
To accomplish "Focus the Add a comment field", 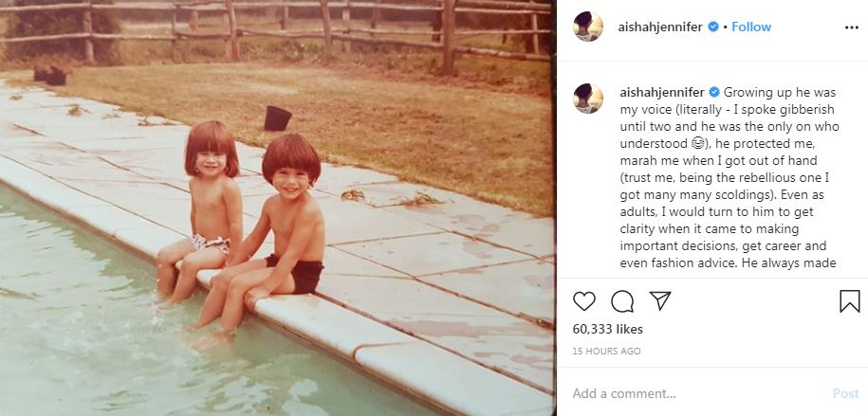I will pos(697,394).
